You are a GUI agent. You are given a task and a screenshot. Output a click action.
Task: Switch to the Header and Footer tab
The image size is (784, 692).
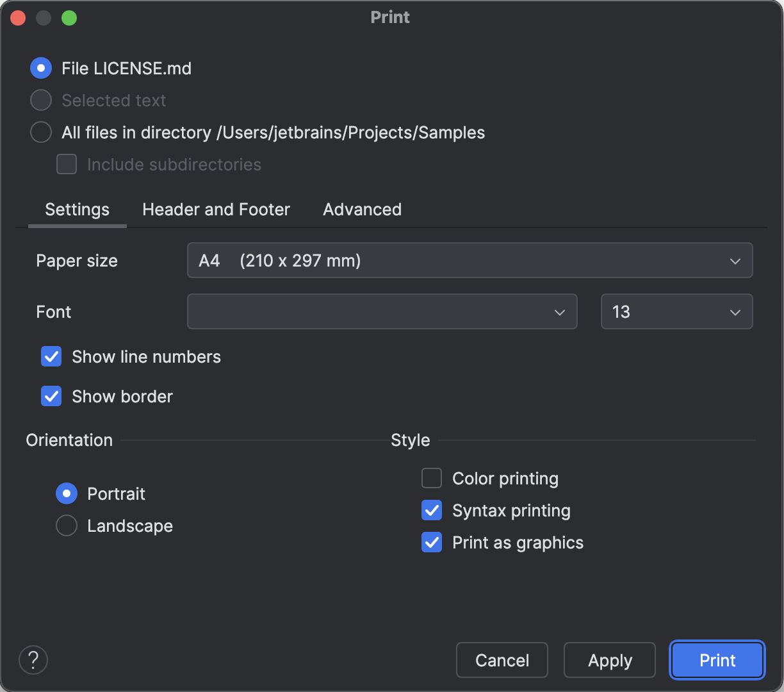pyautogui.click(x=216, y=210)
